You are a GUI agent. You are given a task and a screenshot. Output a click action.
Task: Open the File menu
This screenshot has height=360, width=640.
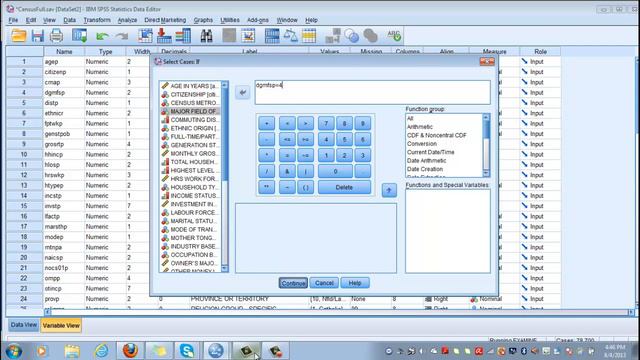point(13,20)
